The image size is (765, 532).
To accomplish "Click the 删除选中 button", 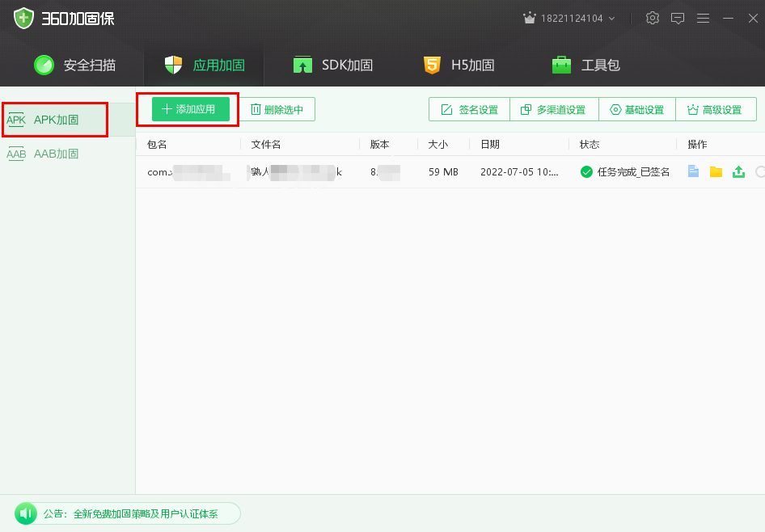I will coord(277,109).
